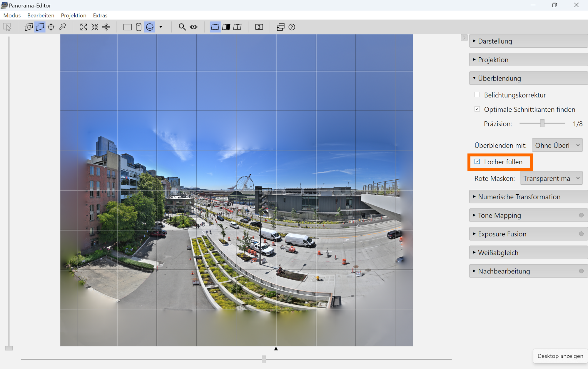Open the Extras menu
The width and height of the screenshot is (588, 369).
(x=100, y=15)
